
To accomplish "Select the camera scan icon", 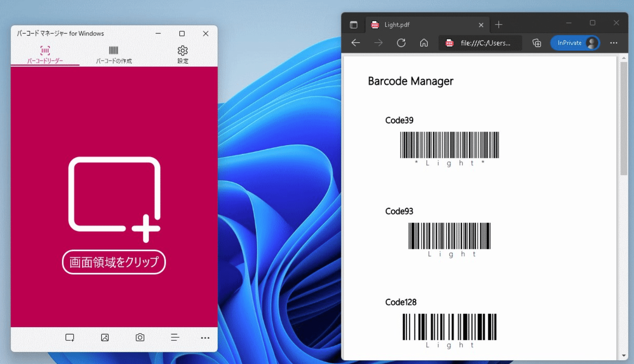I will [x=140, y=337].
